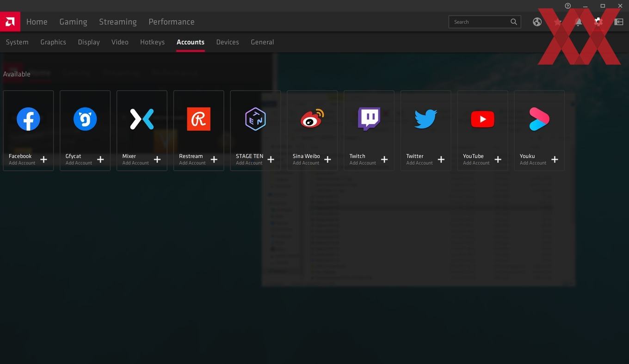Click the Mixer logo icon

(x=142, y=119)
